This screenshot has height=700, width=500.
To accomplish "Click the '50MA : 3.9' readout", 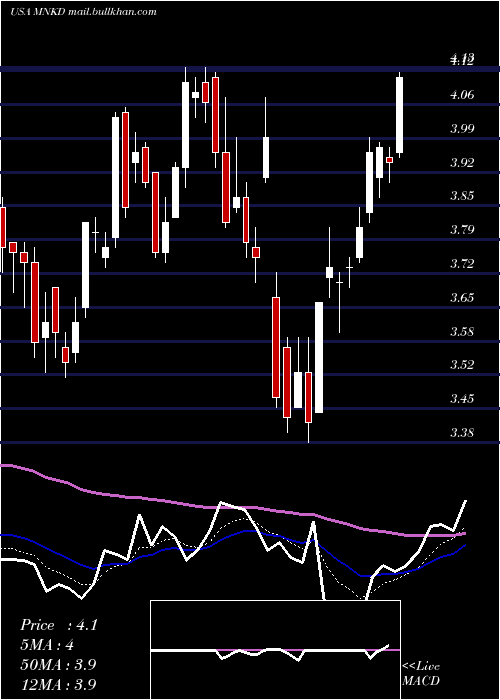I will tap(58, 665).
